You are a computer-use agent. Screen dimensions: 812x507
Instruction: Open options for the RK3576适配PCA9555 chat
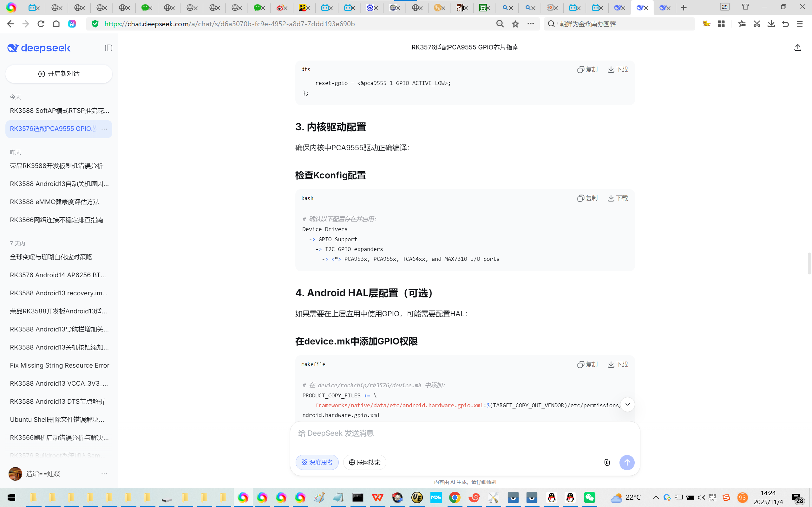104,129
